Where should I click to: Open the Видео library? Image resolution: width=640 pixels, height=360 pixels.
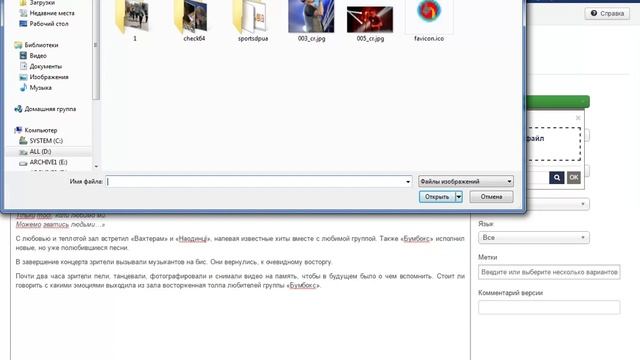(38, 56)
